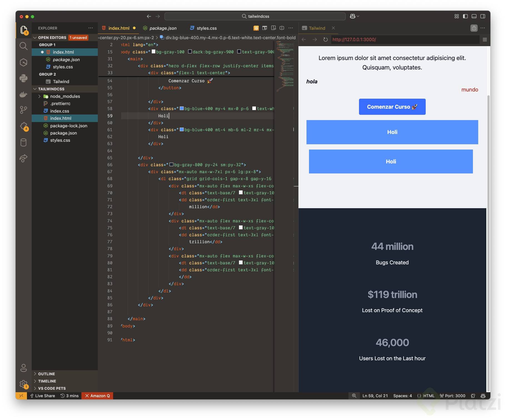Screen dimensions: 506x420
Task: Open package-lock.json in the file tree
Action: click(x=69, y=126)
